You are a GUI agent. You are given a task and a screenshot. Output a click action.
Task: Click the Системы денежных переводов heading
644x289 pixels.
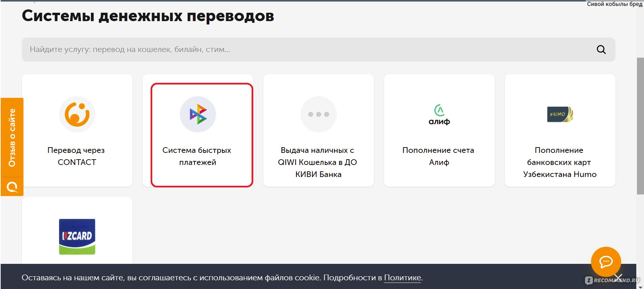(x=148, y=16)
